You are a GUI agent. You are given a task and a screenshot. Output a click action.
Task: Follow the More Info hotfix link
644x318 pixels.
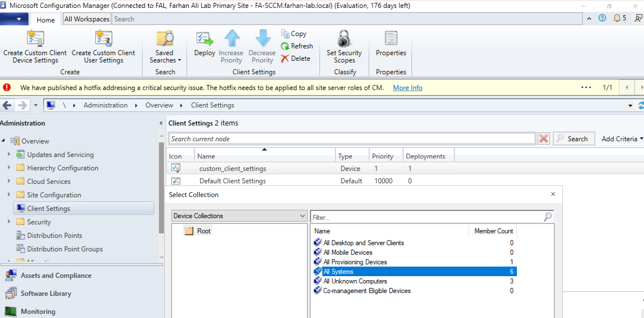tap(408, 88)
